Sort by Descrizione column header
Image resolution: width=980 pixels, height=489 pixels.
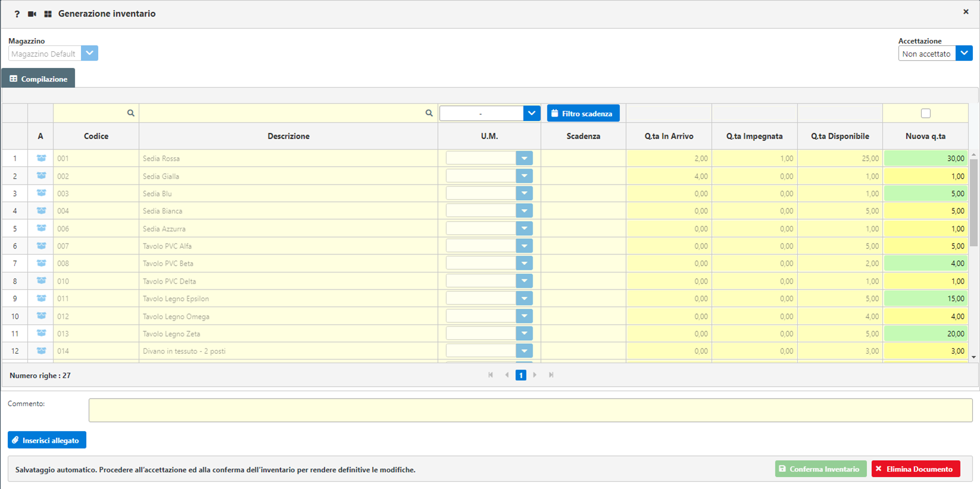pos(289,136)
